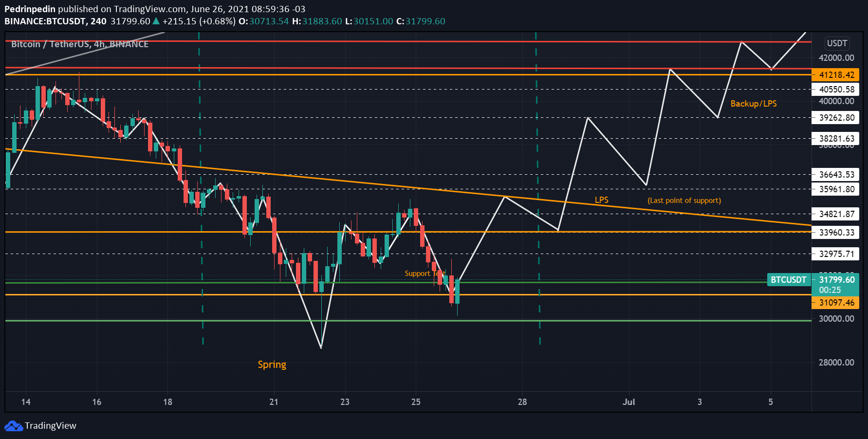The height and width of the screenshot is (439, 868).
Task: Click the Support Test annotation
Action: point(425,274)
